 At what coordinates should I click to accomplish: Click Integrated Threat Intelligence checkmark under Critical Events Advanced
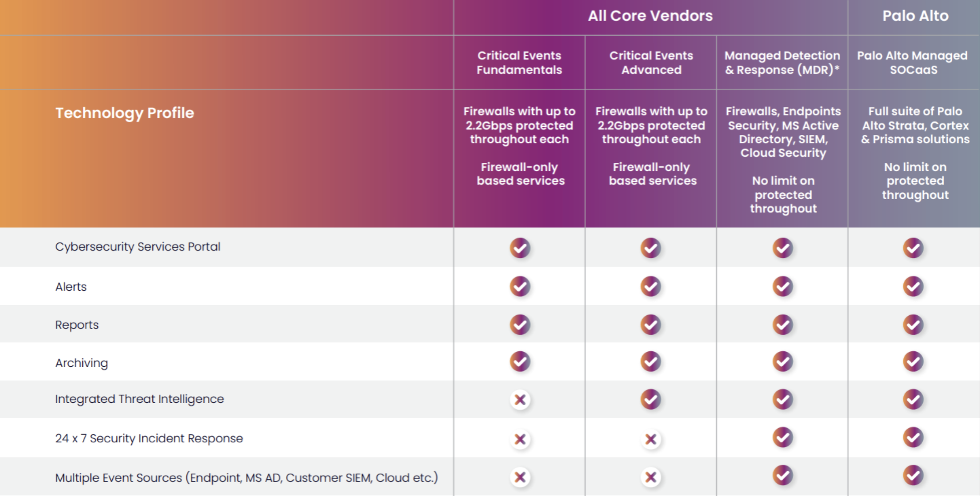coord(650,399)
